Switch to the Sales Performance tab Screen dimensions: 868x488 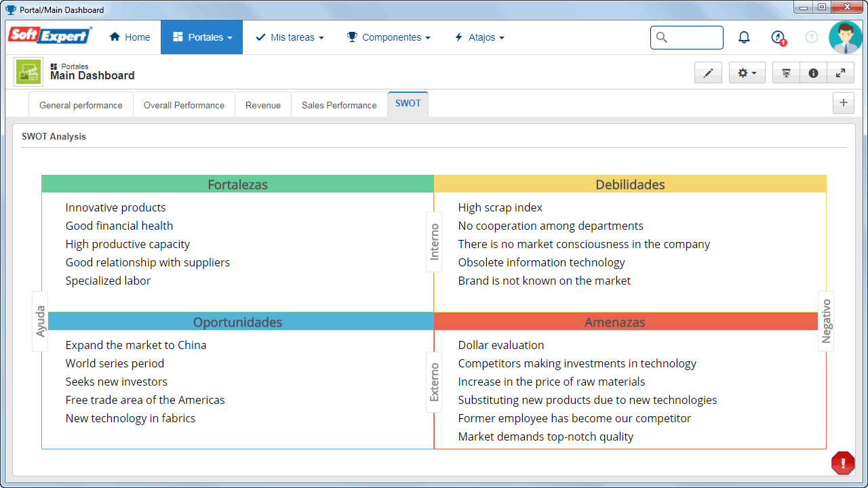339,105
